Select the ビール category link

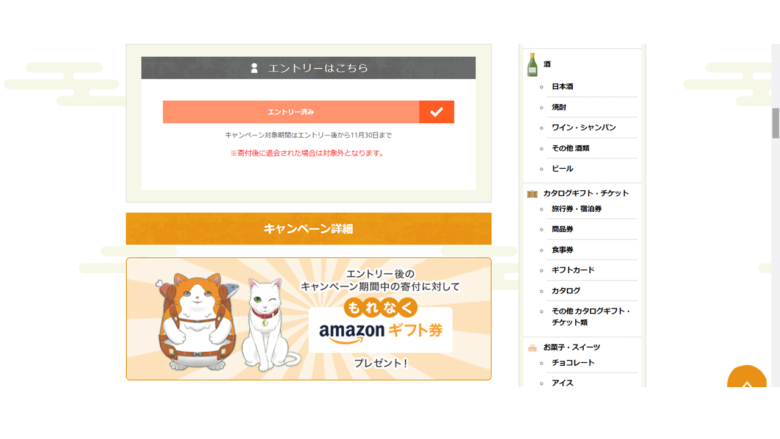click(562, 169)
